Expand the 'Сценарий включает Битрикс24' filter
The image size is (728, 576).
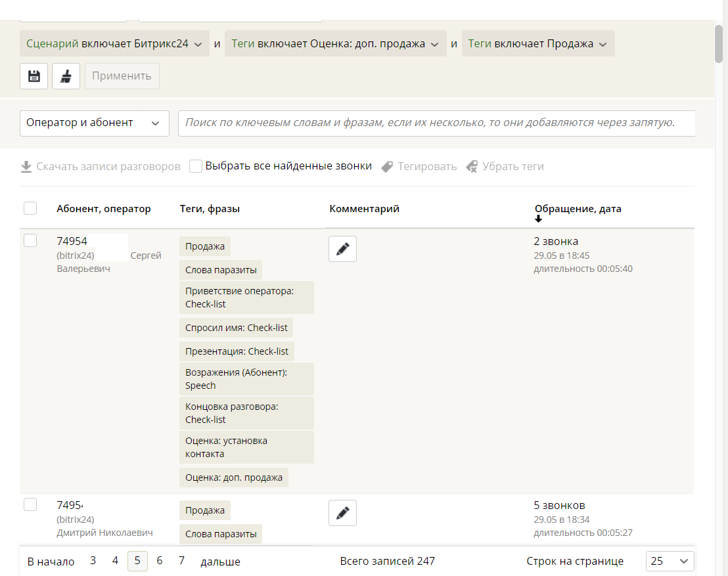[114, 44]
